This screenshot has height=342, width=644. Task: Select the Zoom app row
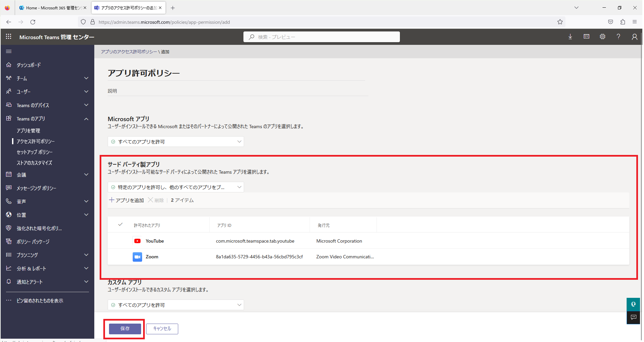pos(368,257)
